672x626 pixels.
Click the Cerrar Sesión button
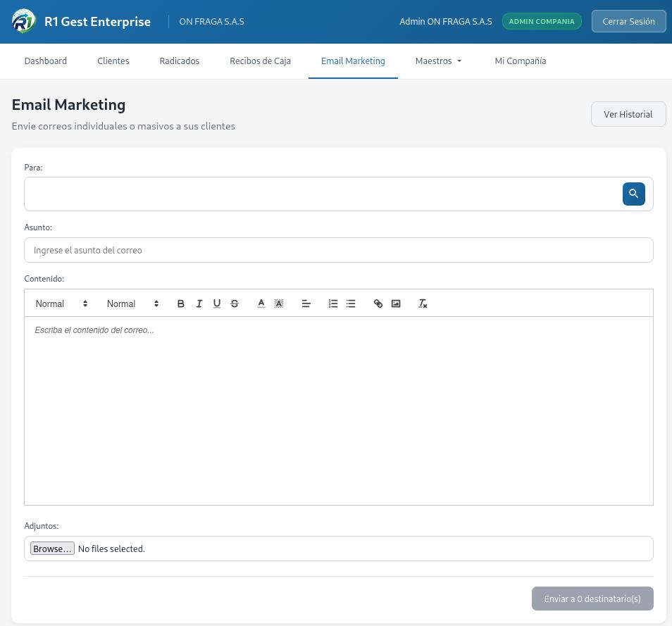click(x=628, y=21)
